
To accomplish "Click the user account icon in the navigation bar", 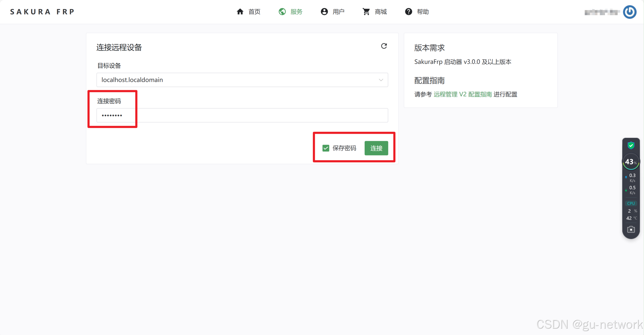I will tap(324, 12).
